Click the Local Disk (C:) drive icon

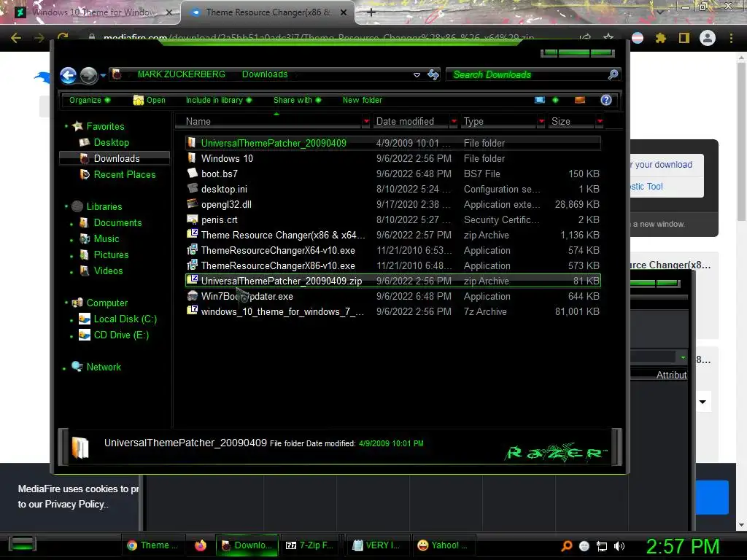point(85,319)
